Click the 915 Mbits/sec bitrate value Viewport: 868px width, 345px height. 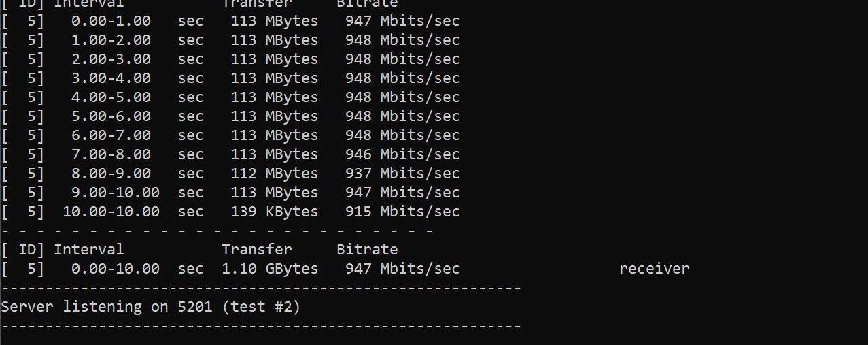tap(402, 211)
